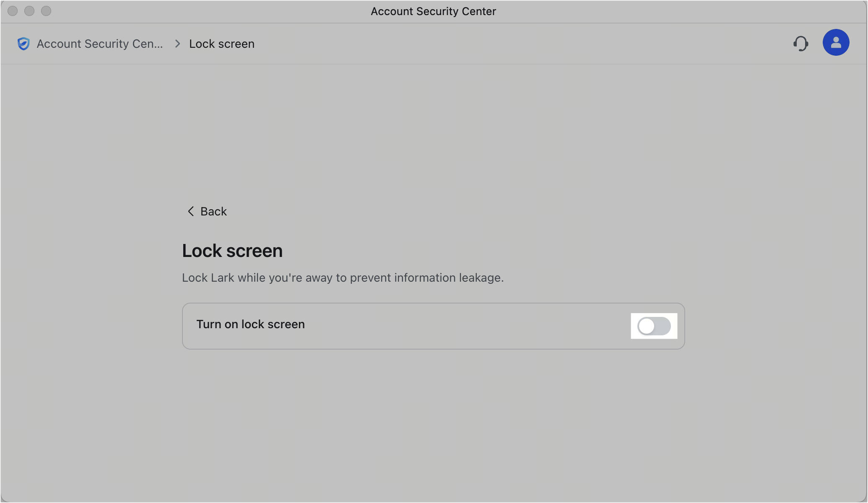The image size is (868, 503).
Task: Click the Turn on lock screen settings card
Action: (433, 326)
